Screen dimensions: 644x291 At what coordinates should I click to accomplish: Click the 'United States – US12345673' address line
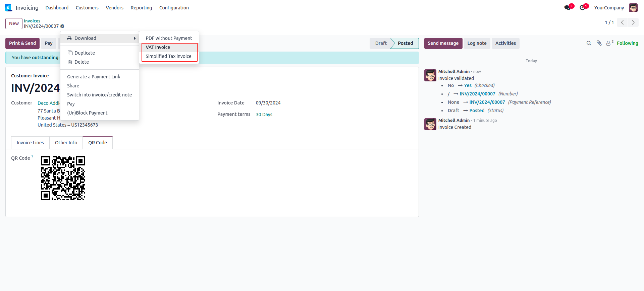pyautogui.click(x=68, y=125)
